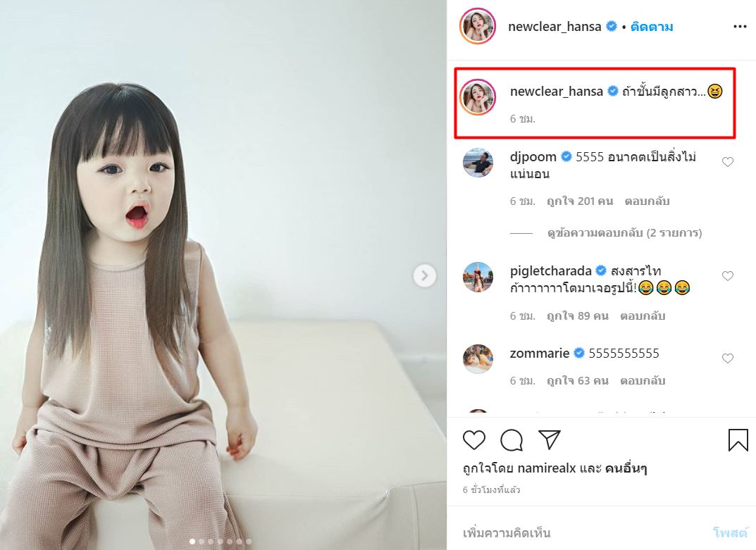Open the comment bubble icon
Screen dimensions: 756x550
pos(512,440)
